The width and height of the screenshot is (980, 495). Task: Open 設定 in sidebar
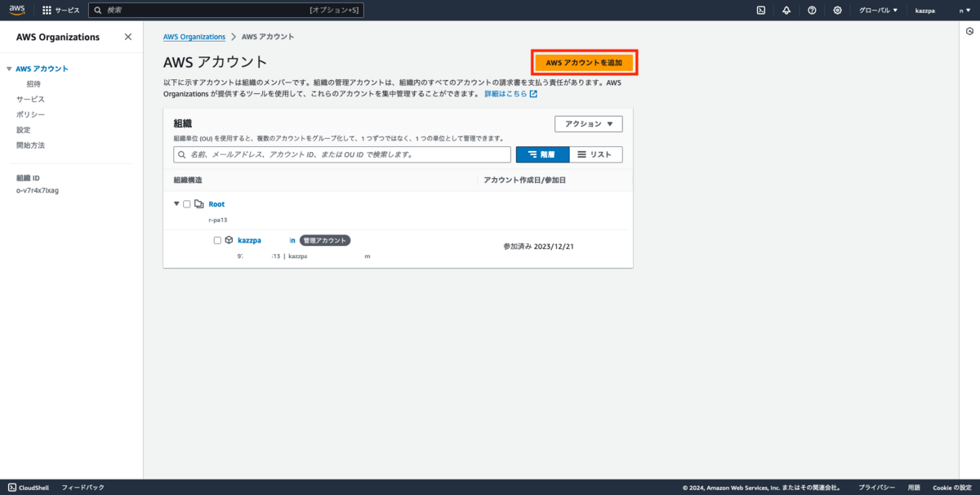[x=24, y=130]
